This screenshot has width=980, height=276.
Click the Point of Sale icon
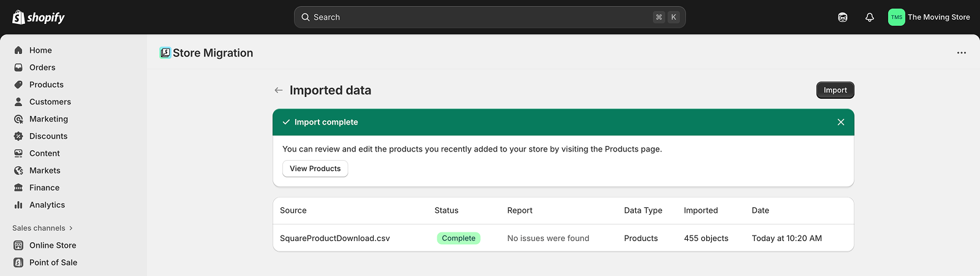18,263
